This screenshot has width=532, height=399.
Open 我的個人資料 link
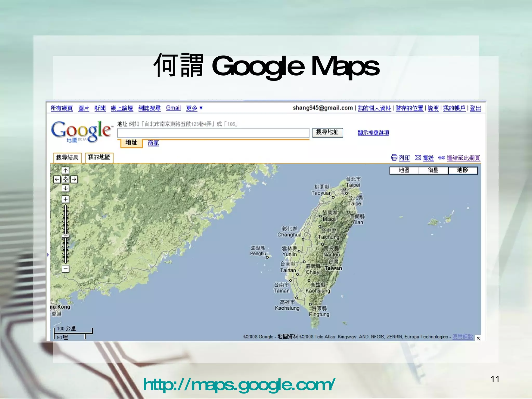pyautogui.click(x=374, y=108)
